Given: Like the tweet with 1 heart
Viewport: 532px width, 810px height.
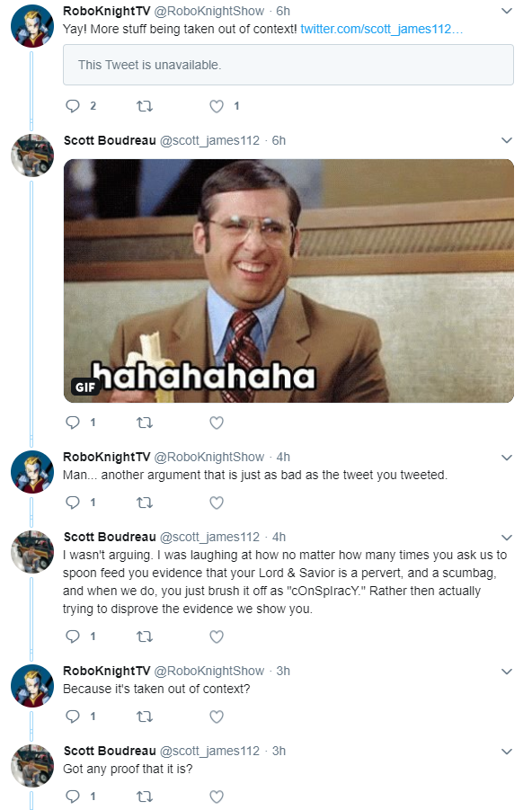Looking at the screenshot, I should pos(217,106).
